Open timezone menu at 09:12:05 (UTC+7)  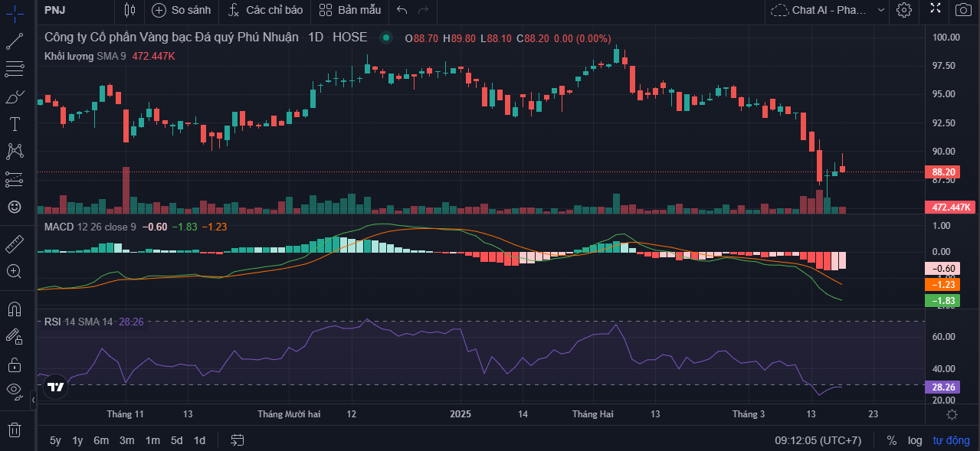(818, 440)
